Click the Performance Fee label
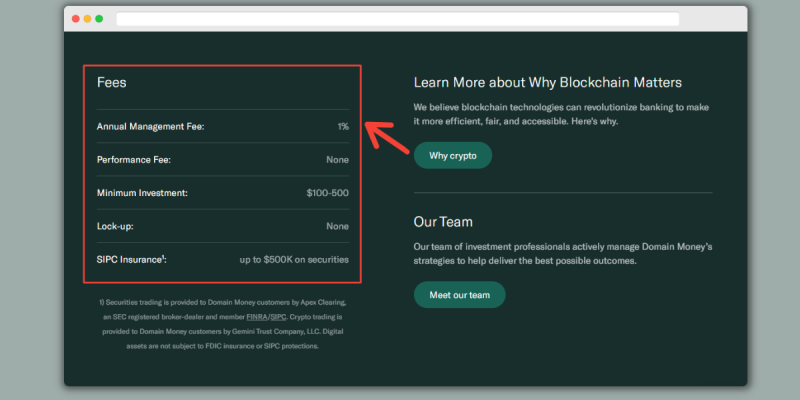Image resolution: width=800 pixels, height=400 pixels. pos(134,160)
